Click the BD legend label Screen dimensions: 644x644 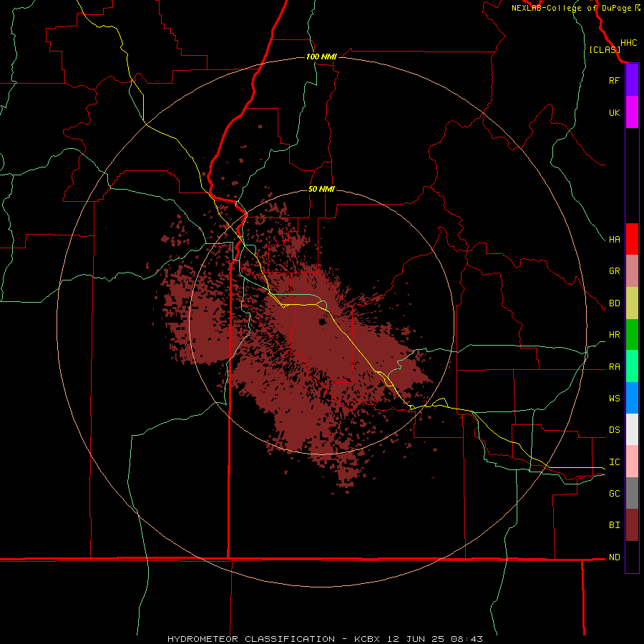[x=614, y=303]
